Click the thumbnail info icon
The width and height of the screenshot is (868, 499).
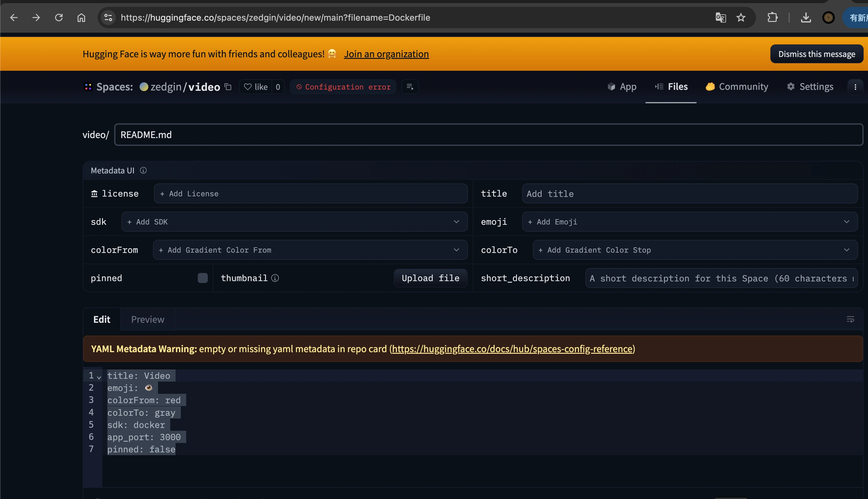click(275, 278)
